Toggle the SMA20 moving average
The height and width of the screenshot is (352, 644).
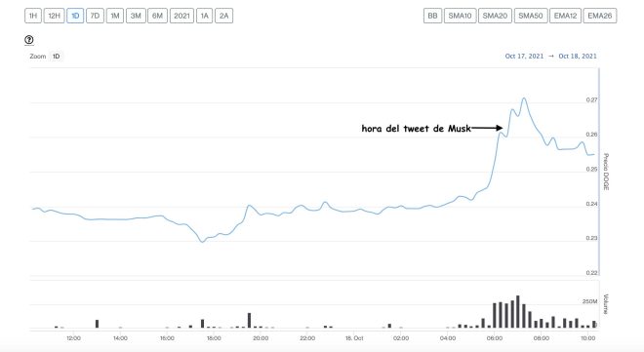pos(495,16)
